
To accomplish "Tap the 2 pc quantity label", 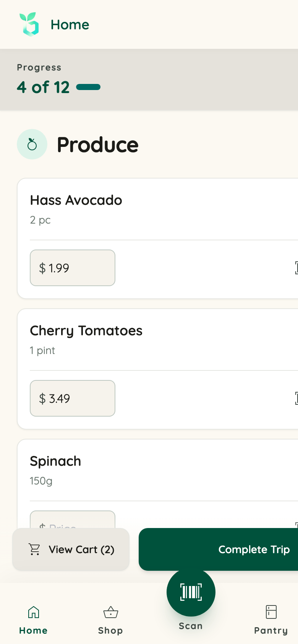I will (x=40, y=220).
